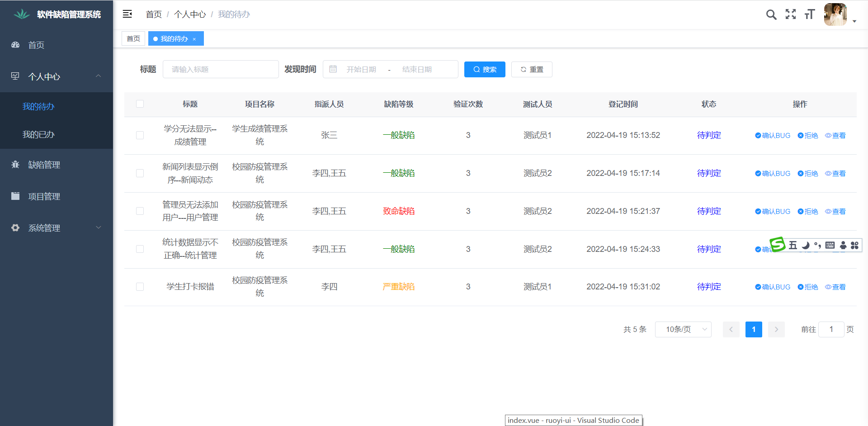Check the 统计数据显示不正确 row checkbox
Screen dimensions: 868x426
click(140, 249)
